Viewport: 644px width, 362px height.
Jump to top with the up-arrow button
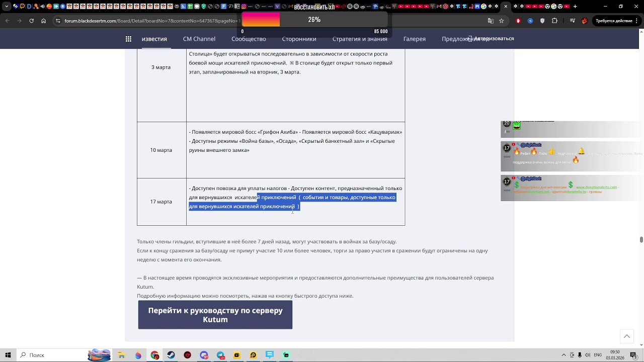coord(627,336)
